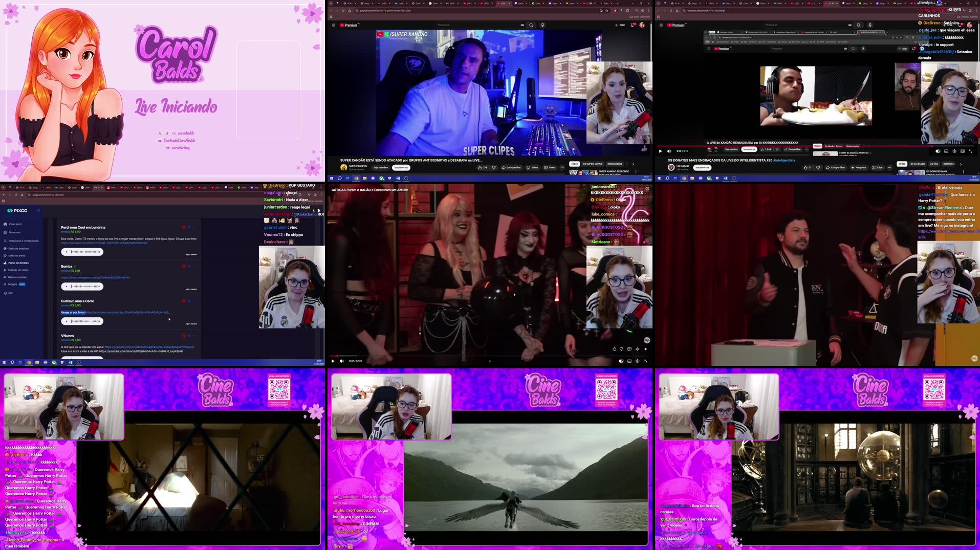Collapse the PIXGG sidebar with its chevron
The width and height of the screenshot is (980, 550).
tap(38, 210)
